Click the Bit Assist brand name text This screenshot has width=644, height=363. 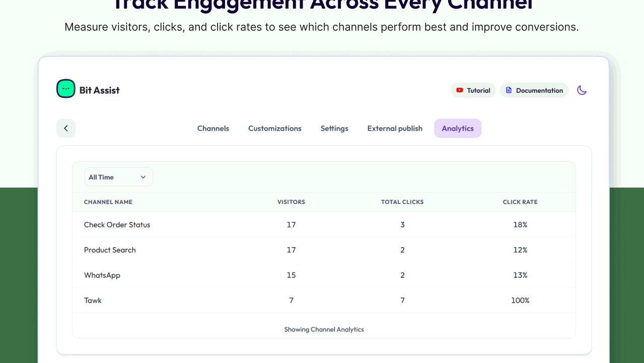(x=100, y=90)
